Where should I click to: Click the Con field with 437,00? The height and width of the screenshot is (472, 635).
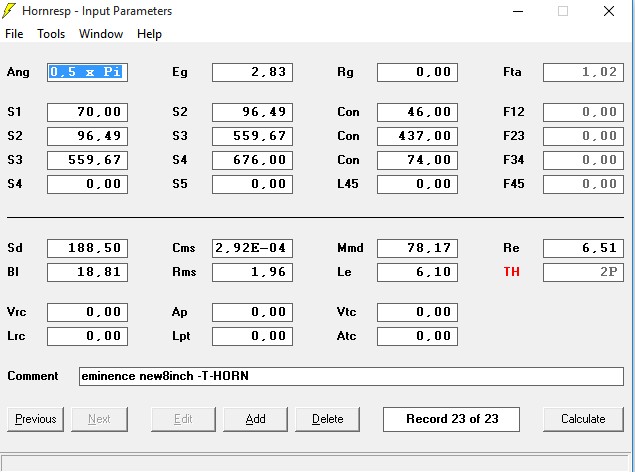[418, 136]
